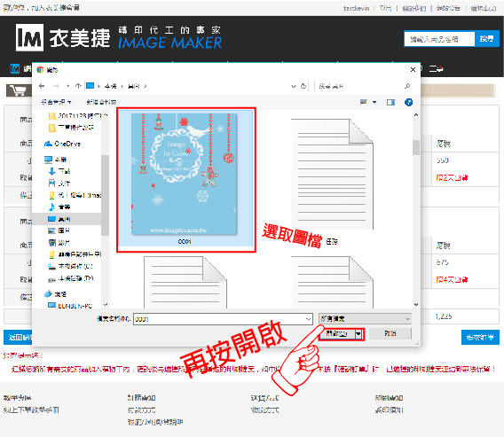Image resolution: width=504 pixels, height=437 pixels.
Task: Refresh the folder view
Action: click(303, 86)
